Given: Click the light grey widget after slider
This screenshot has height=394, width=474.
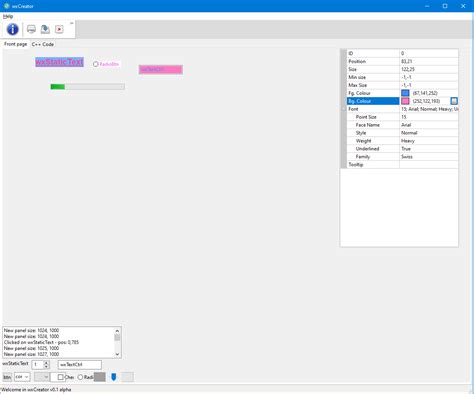Looking at the screenshot, I should coord(127,377).
